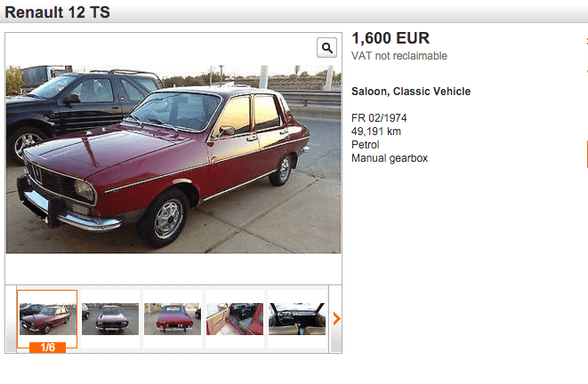
Task: Click the orange 1/6 photo counter badge
Action: coord(48,348)
